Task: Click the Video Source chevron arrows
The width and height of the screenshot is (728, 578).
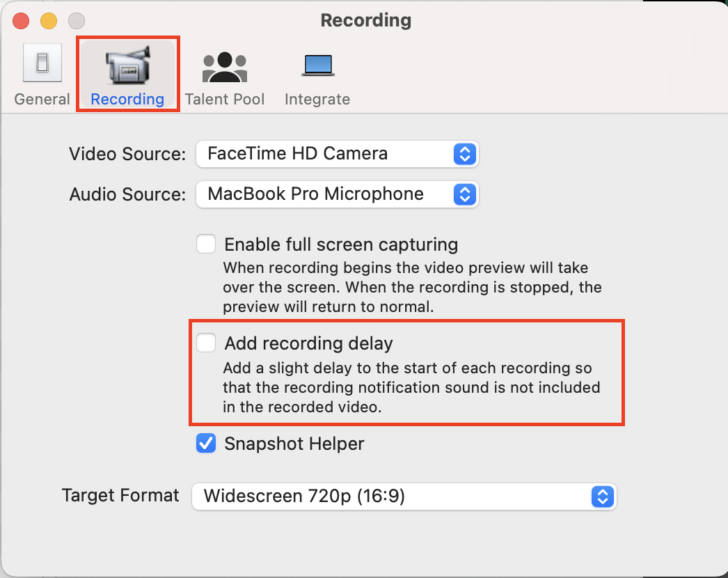Action: click(464, 154)
